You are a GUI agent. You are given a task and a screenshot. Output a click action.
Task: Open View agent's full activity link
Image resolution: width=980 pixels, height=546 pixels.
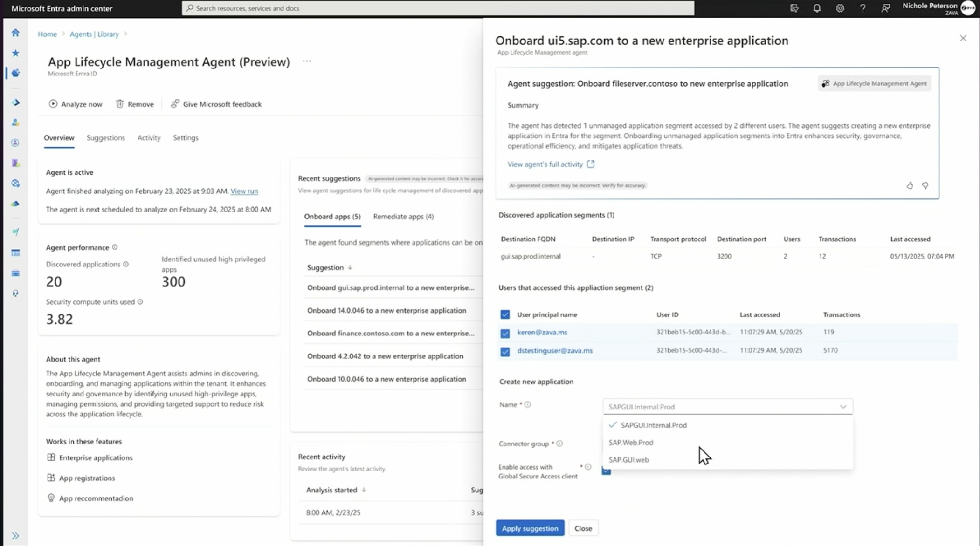pos(545,164)
